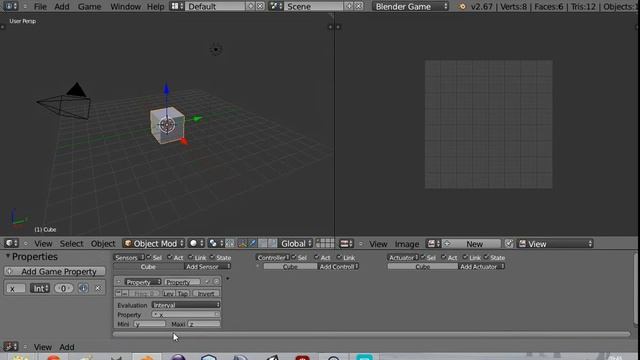Open the sensor type Property dropdown
Screen dimensions: 640x360
pyautogui.click(x=143, y=282)
